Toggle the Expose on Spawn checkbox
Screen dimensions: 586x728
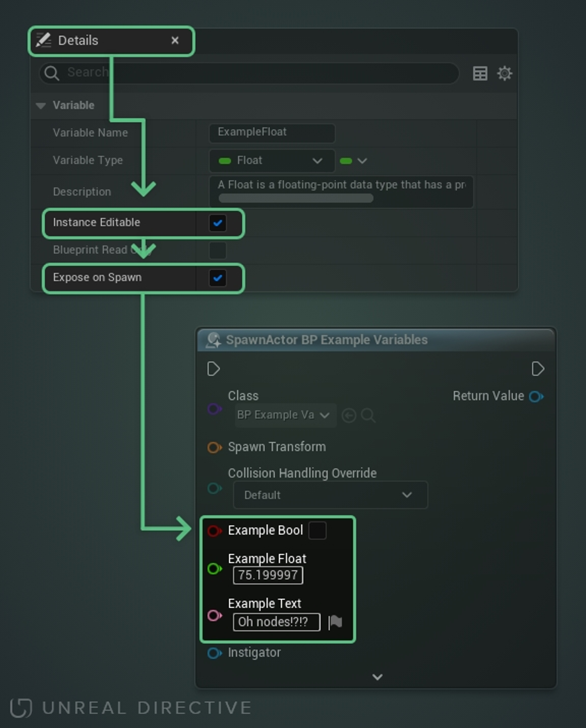pyautogui.click(x=218, y=278)
